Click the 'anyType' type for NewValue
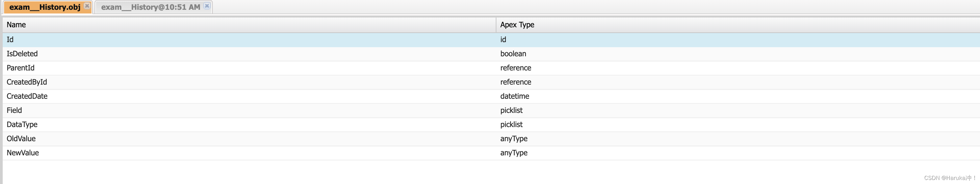 pos(514,153)
